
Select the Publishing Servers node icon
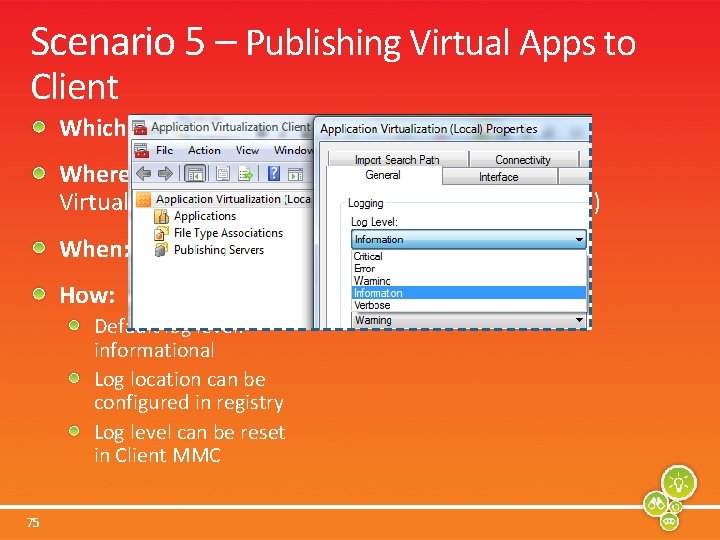(161, 250)
